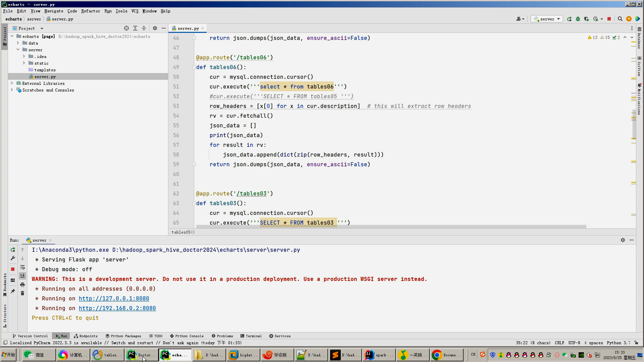The image size is (644, 362).
Task: Expand the .idea folder
Action: tap(24, 56)
